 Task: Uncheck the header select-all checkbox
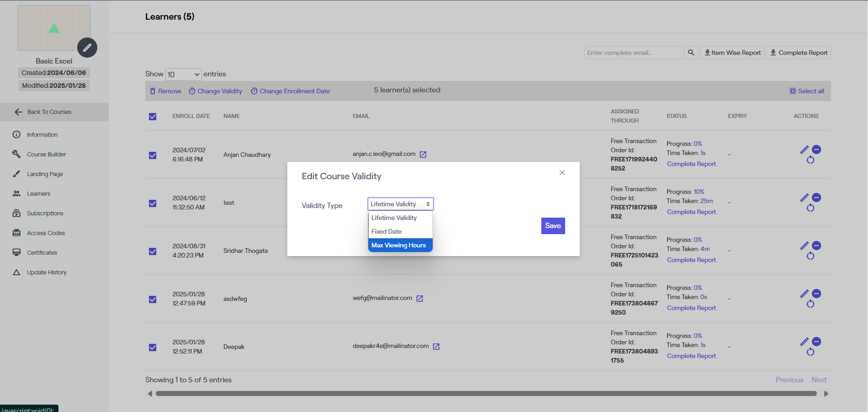tap(153, 117)
